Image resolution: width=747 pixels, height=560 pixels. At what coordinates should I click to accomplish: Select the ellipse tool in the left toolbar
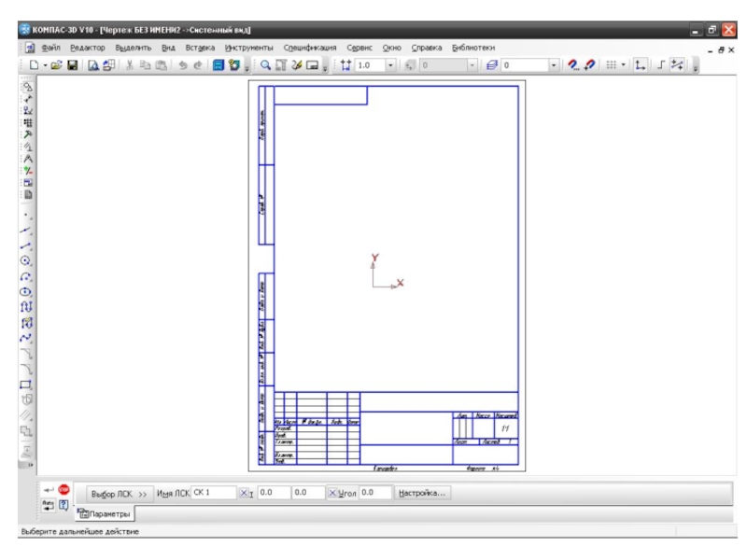click(26, 292)
